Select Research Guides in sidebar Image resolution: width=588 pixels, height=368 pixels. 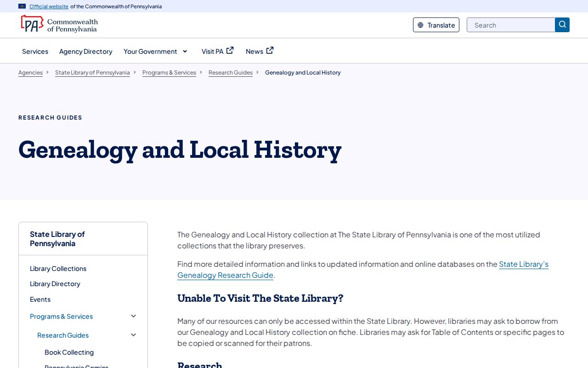pos(63,335)
